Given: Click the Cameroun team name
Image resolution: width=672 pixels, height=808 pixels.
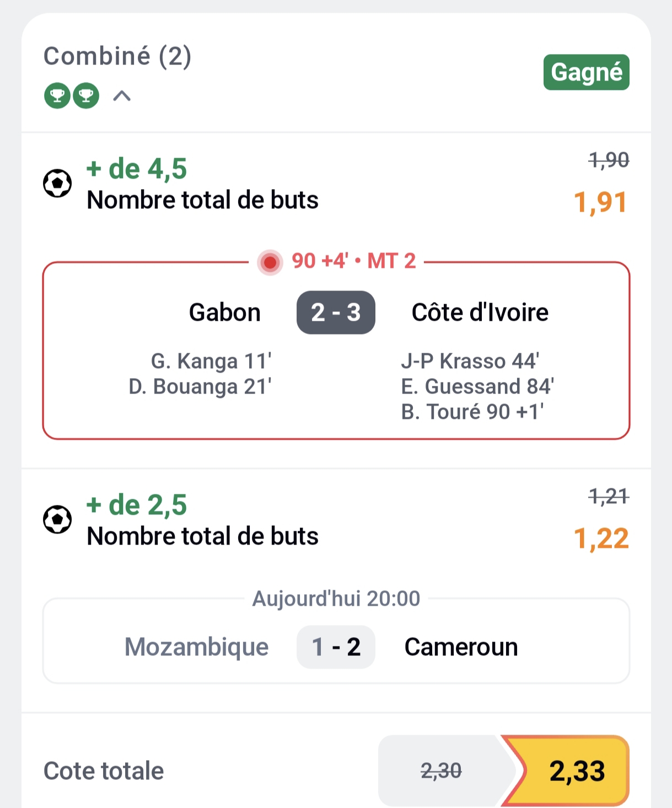Looking at the screenshot, I should (461, 647).
